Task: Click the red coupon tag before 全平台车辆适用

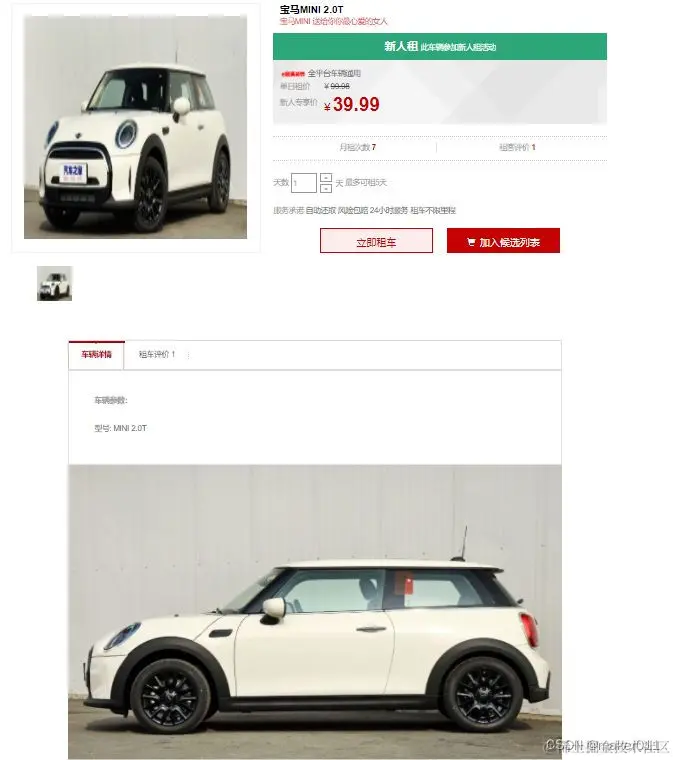Action: 293,74
